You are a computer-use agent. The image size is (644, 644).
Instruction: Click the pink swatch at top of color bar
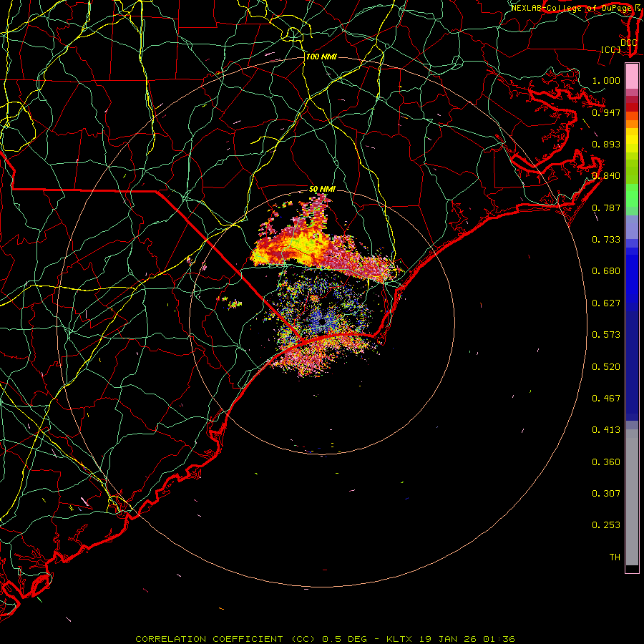pyautogui.click(x=632, y=77)
